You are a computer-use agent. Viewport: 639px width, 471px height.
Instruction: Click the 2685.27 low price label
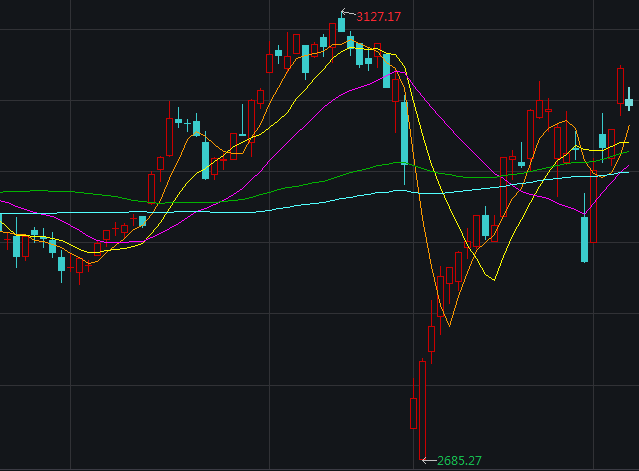[459, 461]
